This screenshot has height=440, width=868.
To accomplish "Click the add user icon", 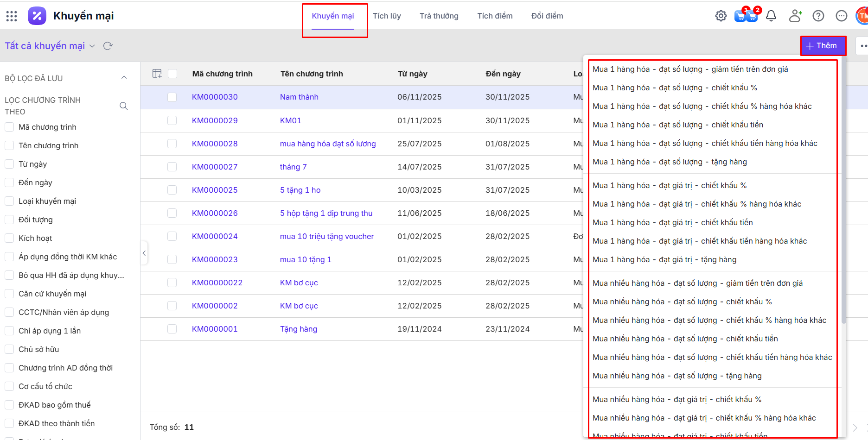I will (x=795, y=16).
